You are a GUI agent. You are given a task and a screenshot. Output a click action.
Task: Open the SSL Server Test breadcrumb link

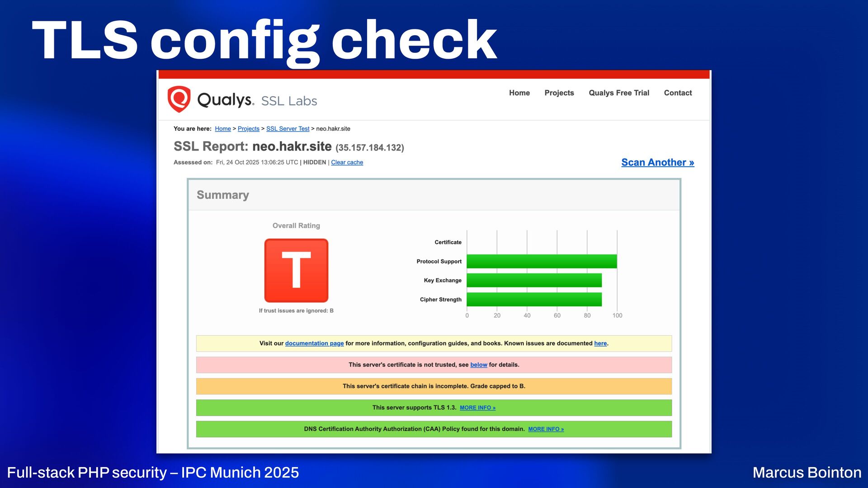coord(288,129)
